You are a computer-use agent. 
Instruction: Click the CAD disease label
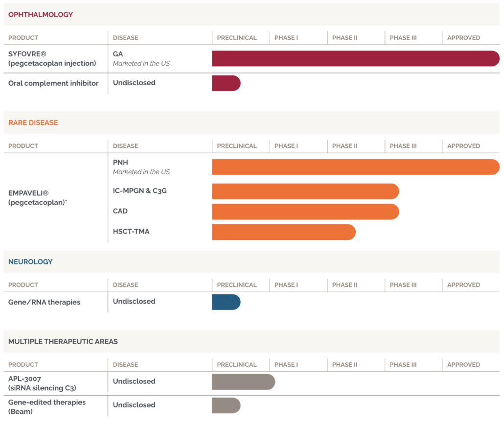coord(120,211)
